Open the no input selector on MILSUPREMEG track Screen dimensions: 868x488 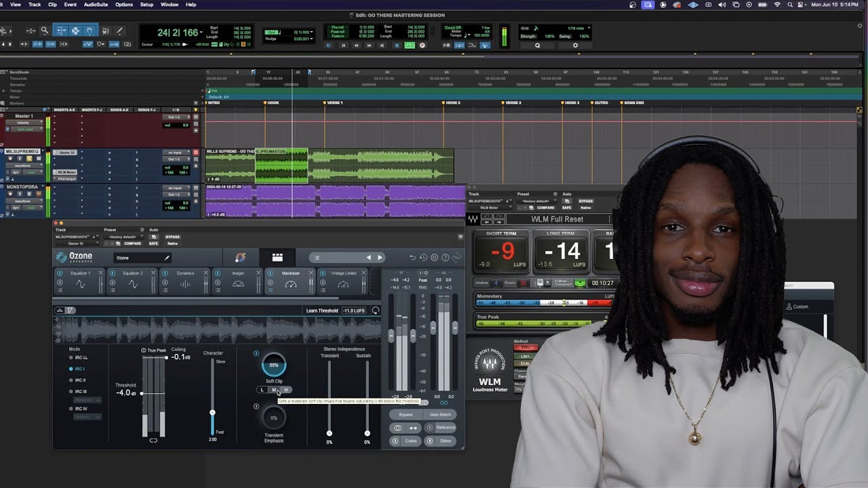175,152
